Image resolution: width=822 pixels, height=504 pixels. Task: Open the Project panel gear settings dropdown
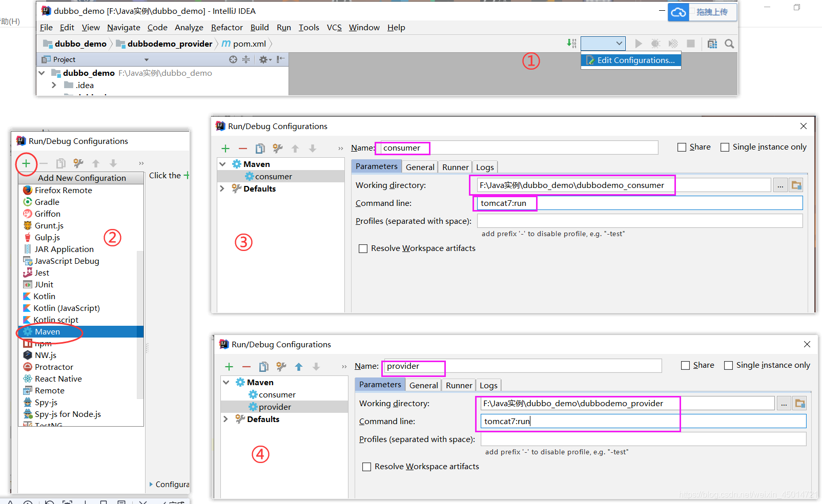click(265, 59)
